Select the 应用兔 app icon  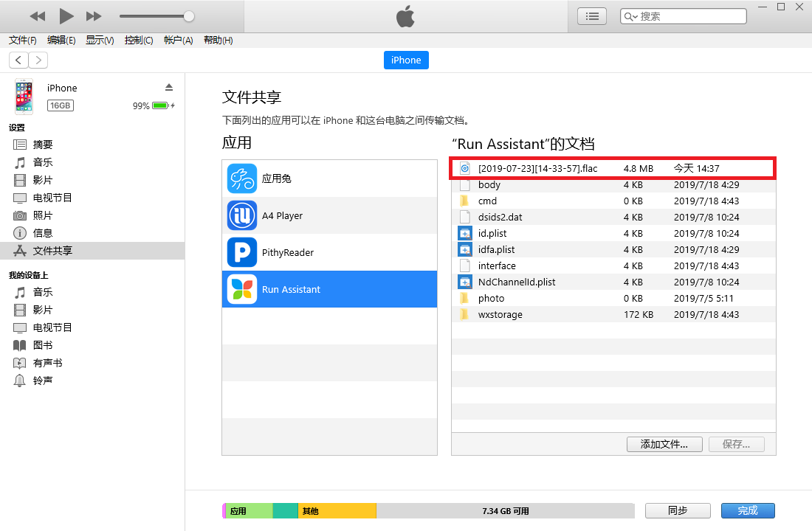point(242,178)
